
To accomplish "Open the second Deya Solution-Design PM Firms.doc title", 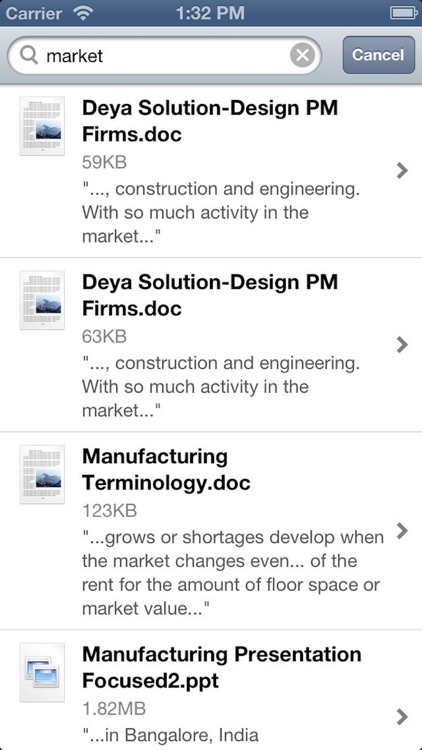I will click(x=210, y=295).
